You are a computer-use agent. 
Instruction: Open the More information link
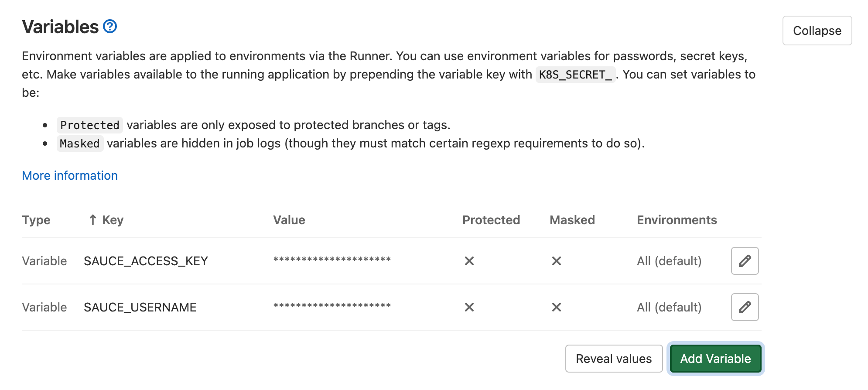69,175
